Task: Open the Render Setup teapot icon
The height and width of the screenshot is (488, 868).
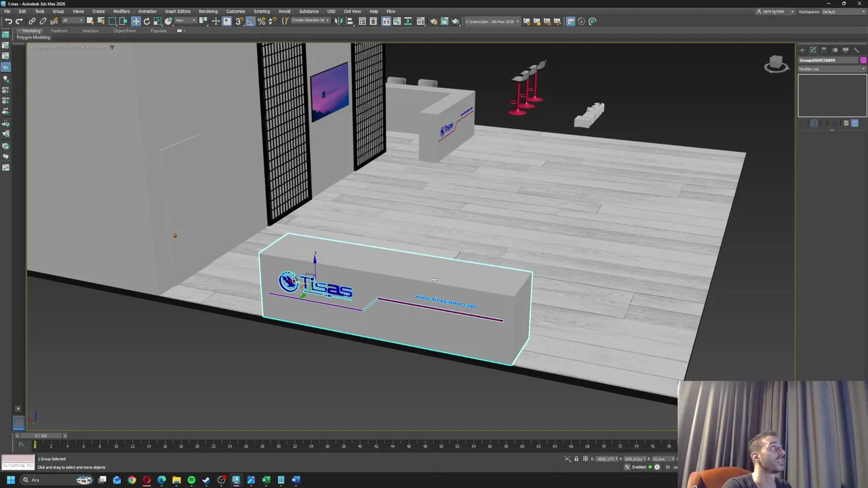Action: click(x=433, y=21)
